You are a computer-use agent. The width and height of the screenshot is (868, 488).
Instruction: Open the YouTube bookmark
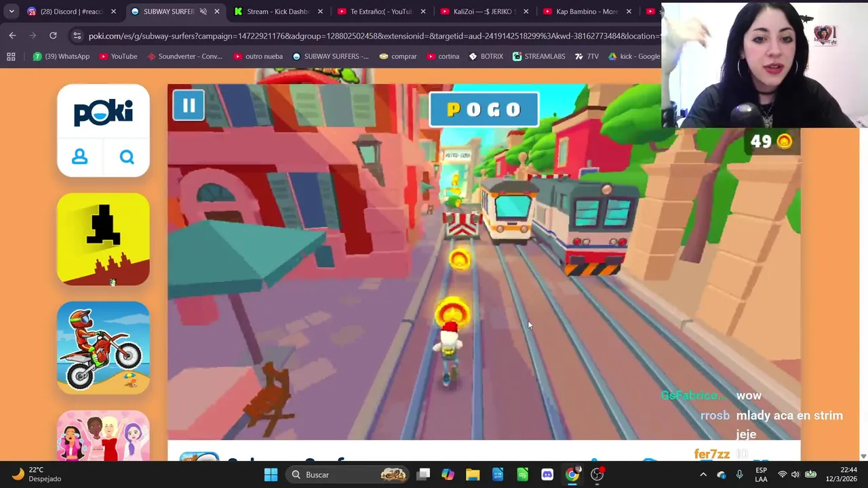point(118,56)
